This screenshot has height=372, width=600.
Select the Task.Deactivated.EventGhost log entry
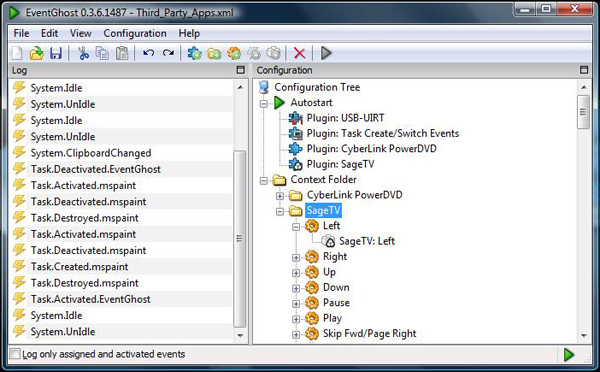click(x=96, y=169)
